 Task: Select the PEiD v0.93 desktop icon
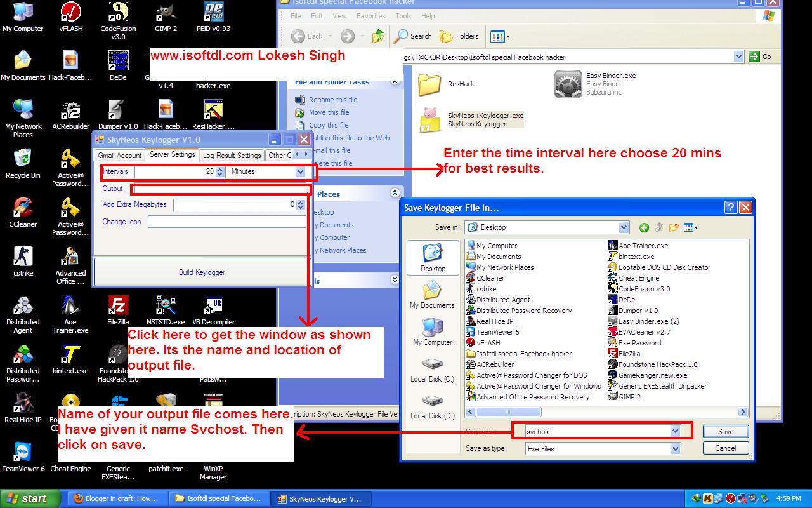tap(213, 17)
